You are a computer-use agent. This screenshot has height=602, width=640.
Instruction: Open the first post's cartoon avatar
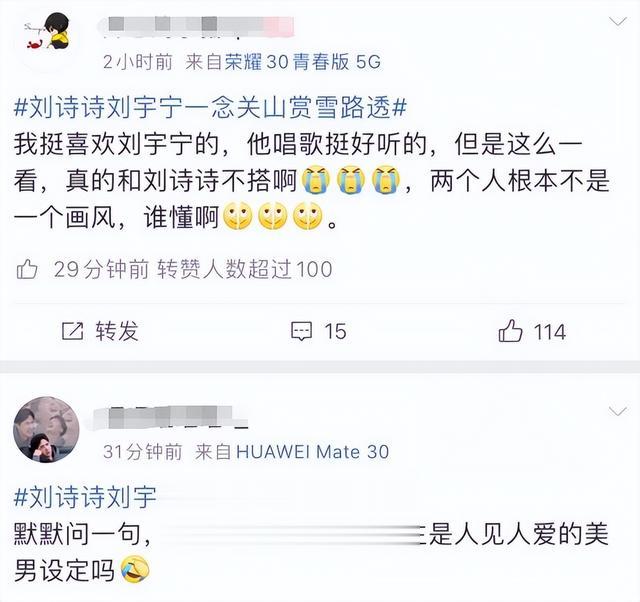pos(47,39)
